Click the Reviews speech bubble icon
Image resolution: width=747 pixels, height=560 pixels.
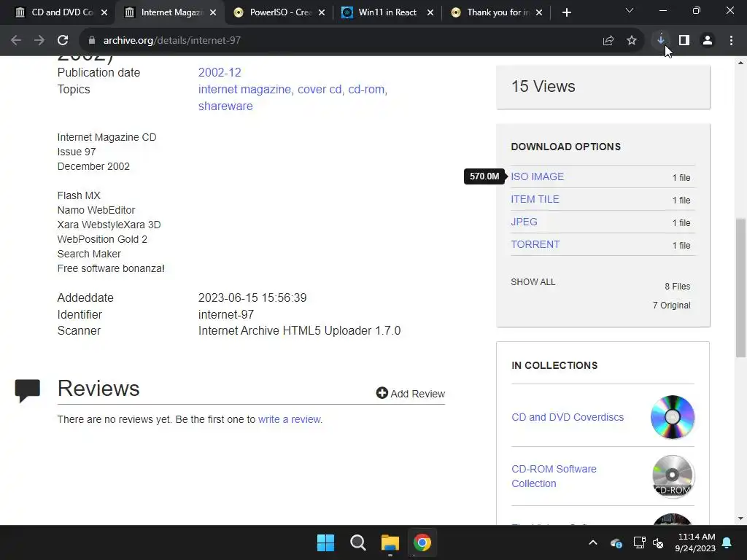pyautogui.click(x=28, y=391)
